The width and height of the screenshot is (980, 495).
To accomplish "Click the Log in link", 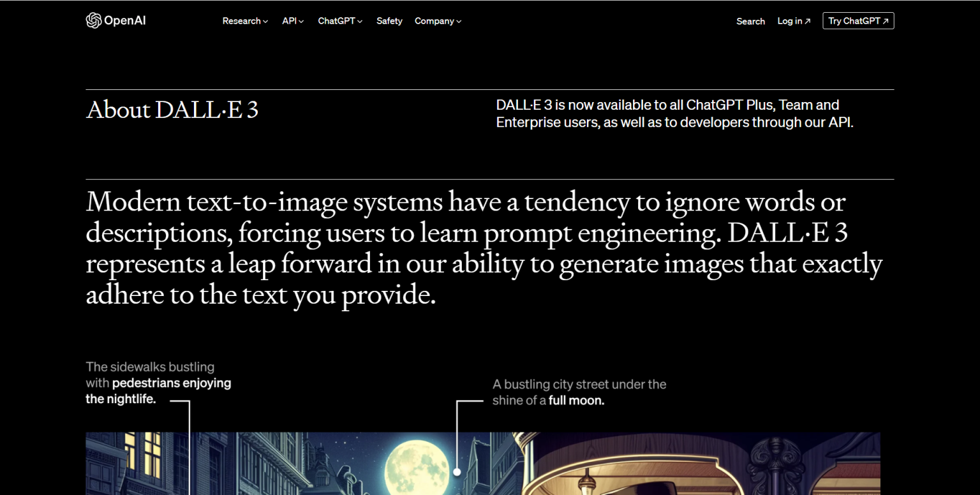I will pos(790,21).
